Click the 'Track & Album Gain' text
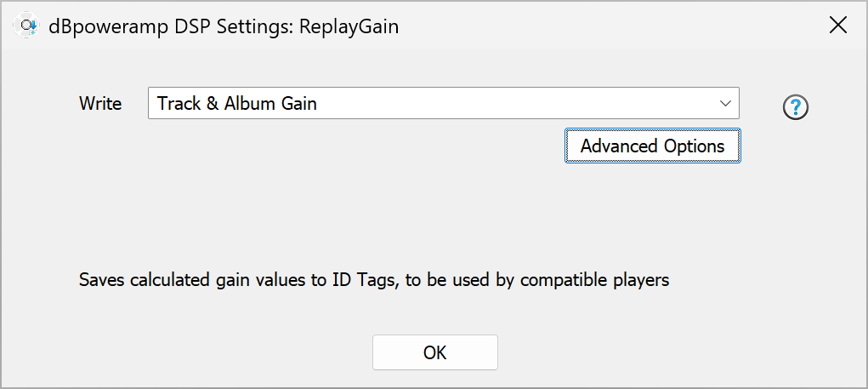 click(x=237, y=104)
